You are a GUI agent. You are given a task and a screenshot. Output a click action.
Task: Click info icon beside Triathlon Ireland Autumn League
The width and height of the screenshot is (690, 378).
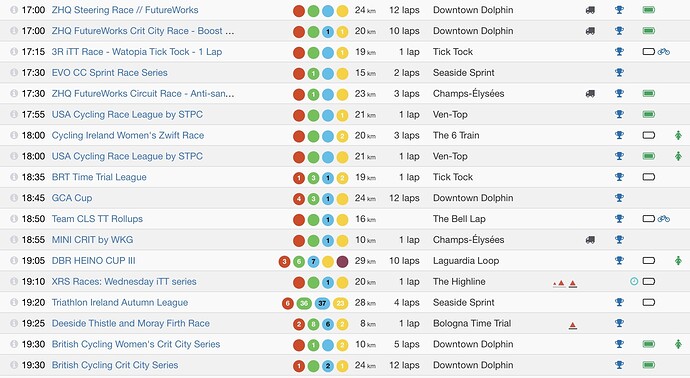pyautogui.click(x=14, y=302)
